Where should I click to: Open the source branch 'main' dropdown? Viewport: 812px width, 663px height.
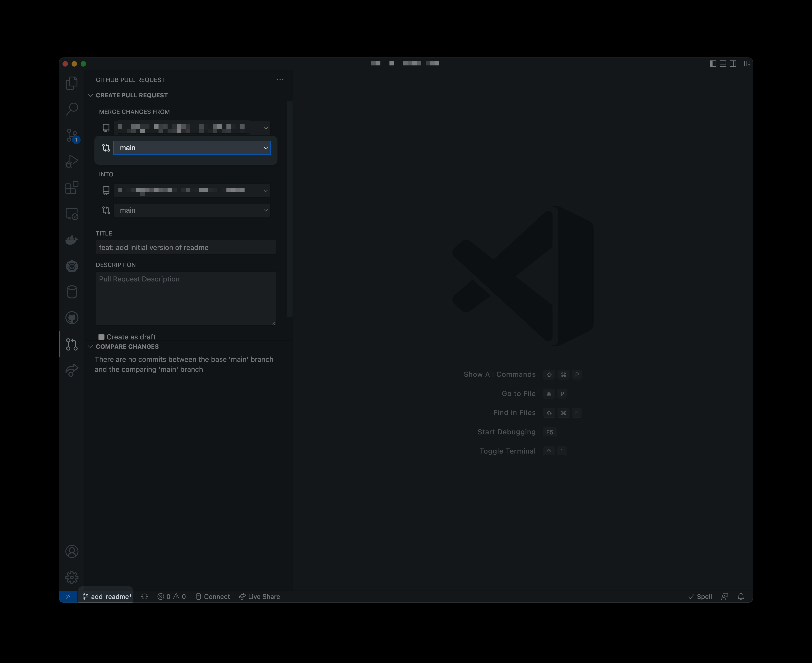tap(192, 148)
